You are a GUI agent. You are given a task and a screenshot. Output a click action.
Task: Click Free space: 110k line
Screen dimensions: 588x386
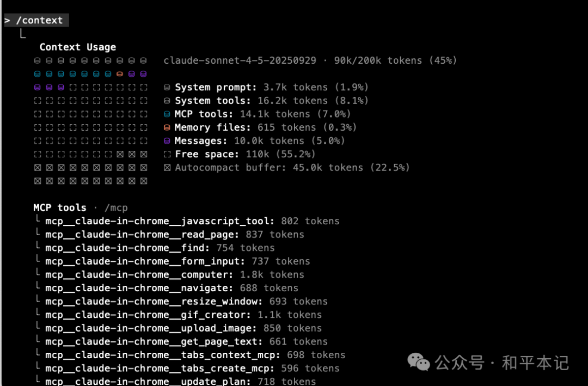click(240, 154)
